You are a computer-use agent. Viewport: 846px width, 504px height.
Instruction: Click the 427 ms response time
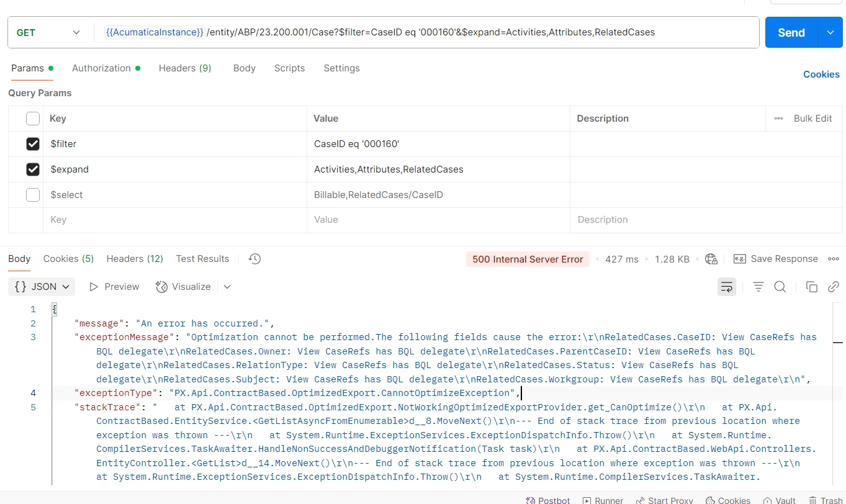(x=621, y=259)
